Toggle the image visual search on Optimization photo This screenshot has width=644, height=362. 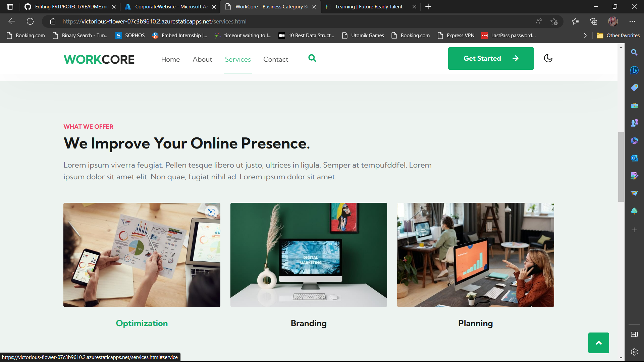tap(211, 212)
